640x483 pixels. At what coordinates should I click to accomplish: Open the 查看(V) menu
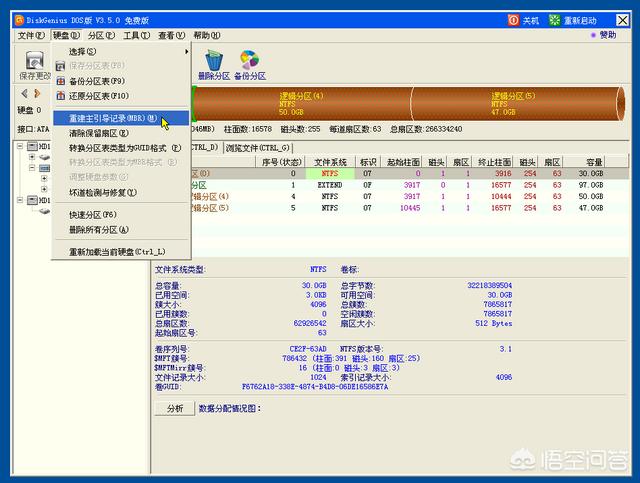pyautogui.click(x=171, y=36)
